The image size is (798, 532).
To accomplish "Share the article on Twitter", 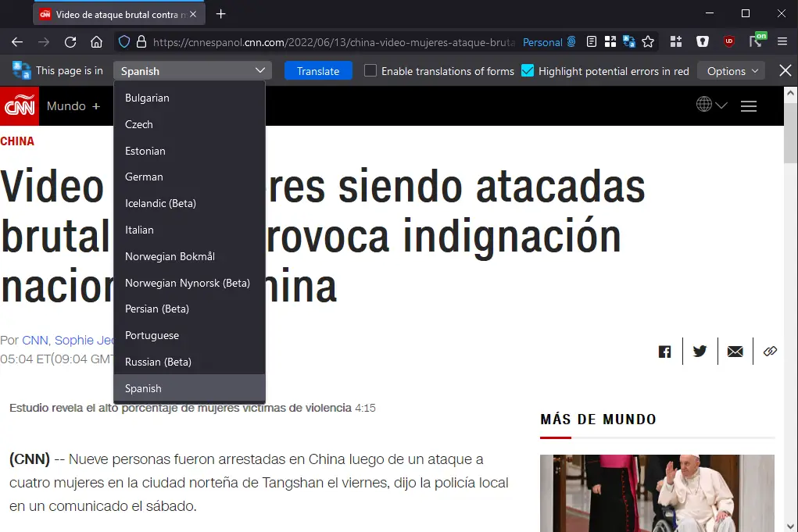I will coord(700,351).
